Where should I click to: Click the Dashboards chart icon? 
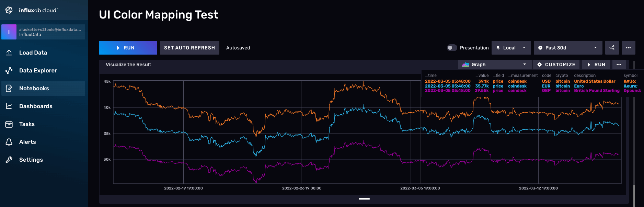click(x=9, y=106)
